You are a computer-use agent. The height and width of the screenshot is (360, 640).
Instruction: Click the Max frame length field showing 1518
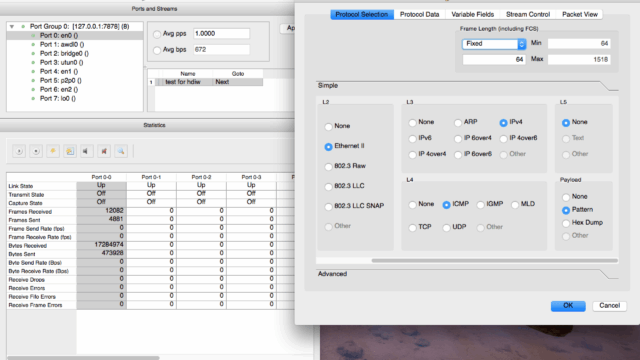(x=579, y=60)
